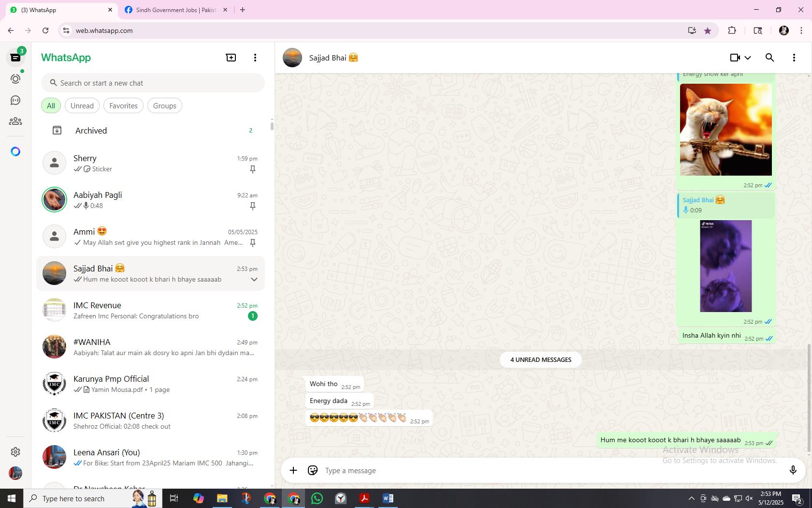Open Sajjad Bhai contact info header

[333, 58]
